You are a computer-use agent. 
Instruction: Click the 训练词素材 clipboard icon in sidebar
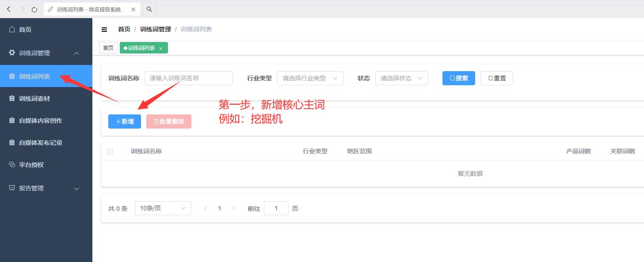(x=12, y=99)
